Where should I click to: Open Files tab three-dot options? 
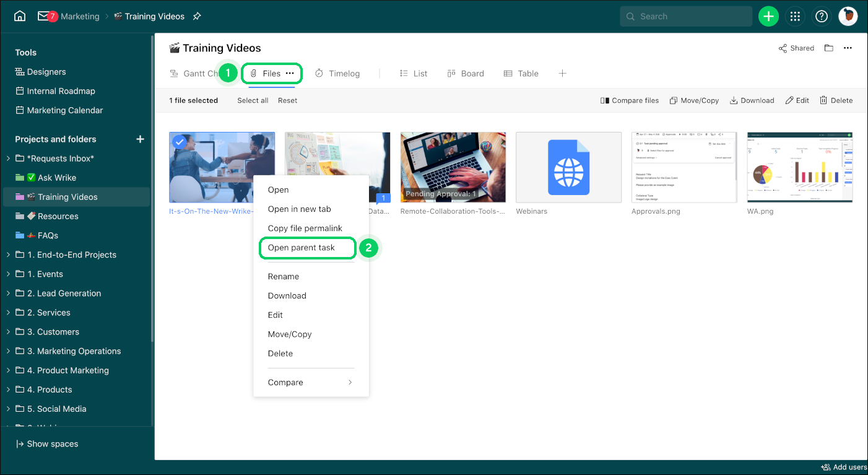click(x=290, y=73)
